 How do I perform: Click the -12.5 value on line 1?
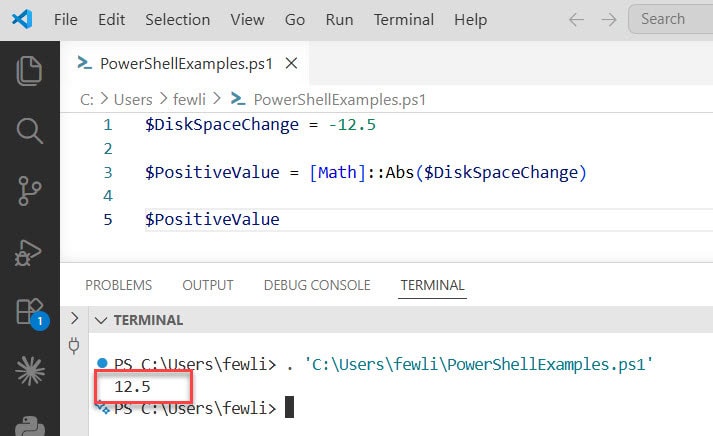pos(352,125)
